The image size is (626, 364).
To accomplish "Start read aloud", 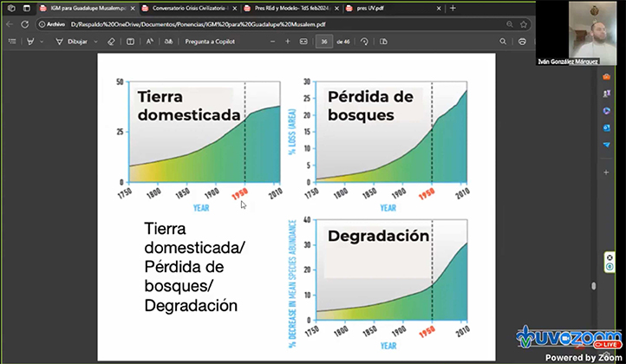I will click(150, 42).
